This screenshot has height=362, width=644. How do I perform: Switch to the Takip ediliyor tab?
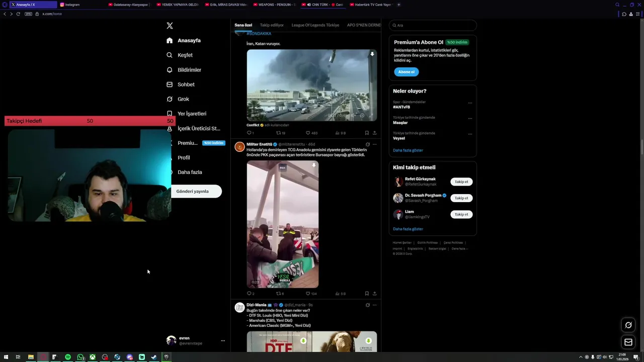(x=272, y=25)
